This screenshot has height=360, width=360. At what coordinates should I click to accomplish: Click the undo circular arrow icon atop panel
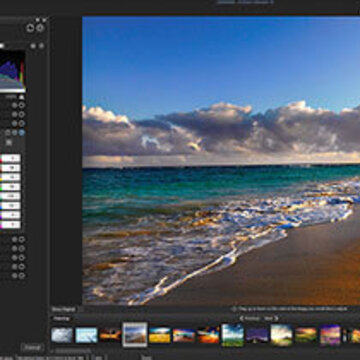point(30,28)
